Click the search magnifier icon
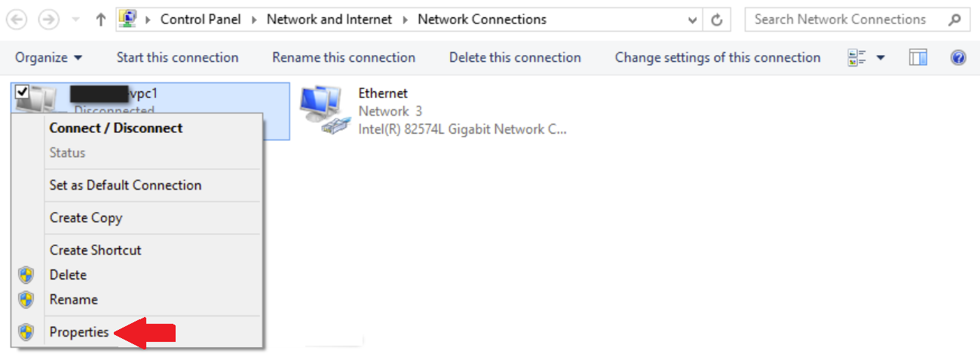Image resolution: width=980 pixels, height=354 pixels. pyautogui.click(x=954, y=20)
